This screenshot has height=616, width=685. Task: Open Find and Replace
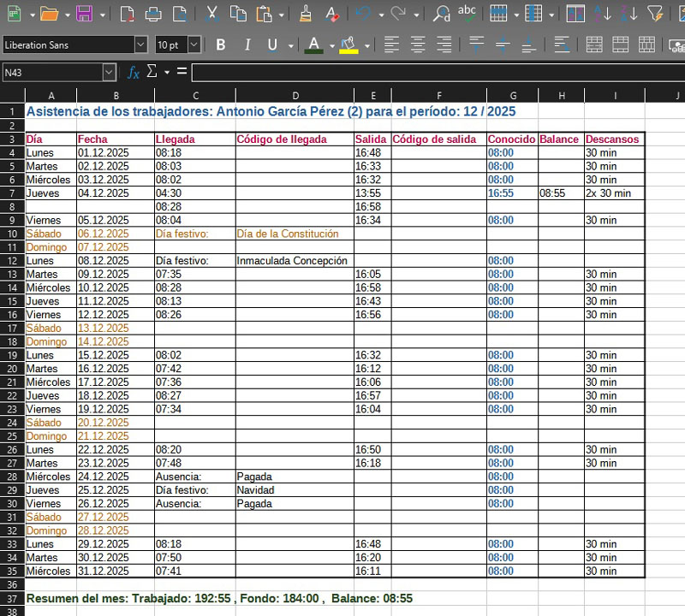[442, 14]
